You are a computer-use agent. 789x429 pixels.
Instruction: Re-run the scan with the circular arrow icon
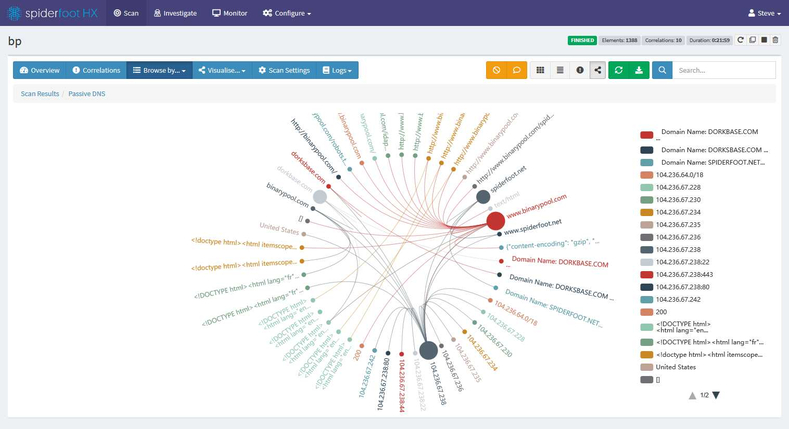pyautogui.click(x=740, y=40)
